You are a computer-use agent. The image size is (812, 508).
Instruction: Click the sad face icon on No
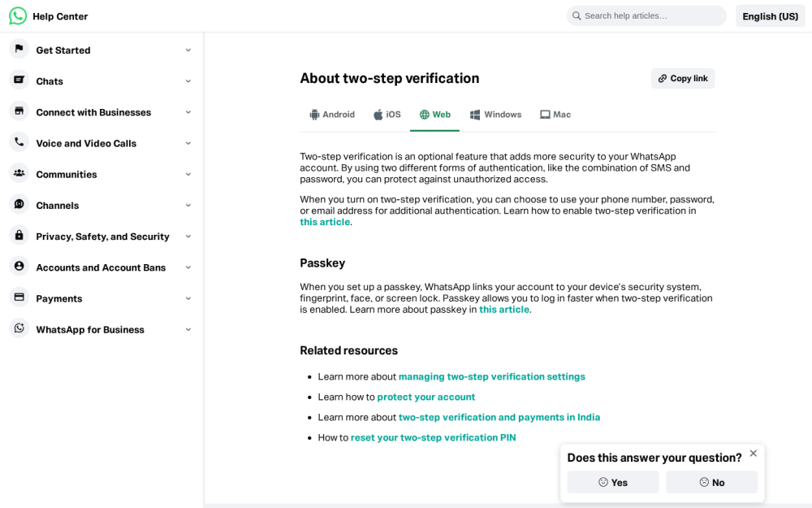pos(704,482)
